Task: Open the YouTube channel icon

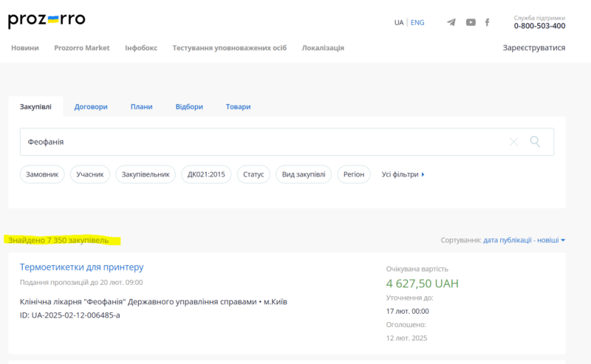Action: [471, 22]
